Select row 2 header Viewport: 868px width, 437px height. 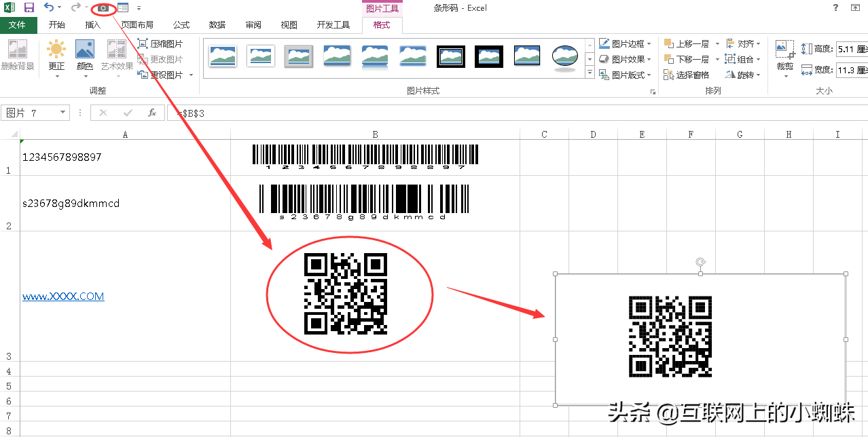10,204
